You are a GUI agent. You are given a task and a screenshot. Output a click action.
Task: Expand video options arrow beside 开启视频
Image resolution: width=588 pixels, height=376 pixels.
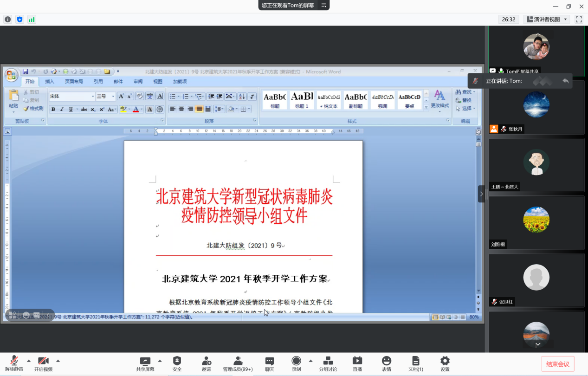coord(58,361)
